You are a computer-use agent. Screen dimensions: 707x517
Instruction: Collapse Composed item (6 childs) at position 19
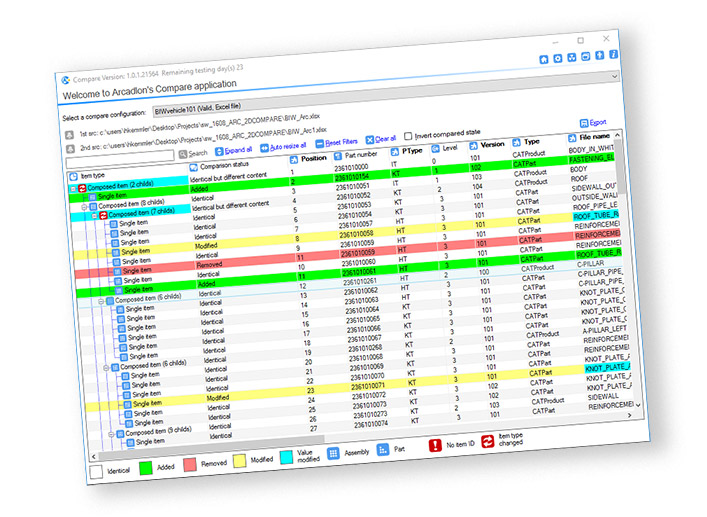pos(106,368)
